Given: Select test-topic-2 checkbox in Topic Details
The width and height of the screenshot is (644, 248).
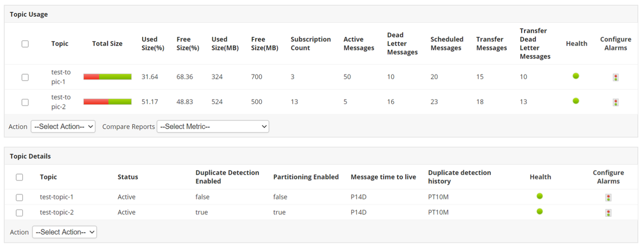Looking at the screenshot, I should click(x=19, y=213).
